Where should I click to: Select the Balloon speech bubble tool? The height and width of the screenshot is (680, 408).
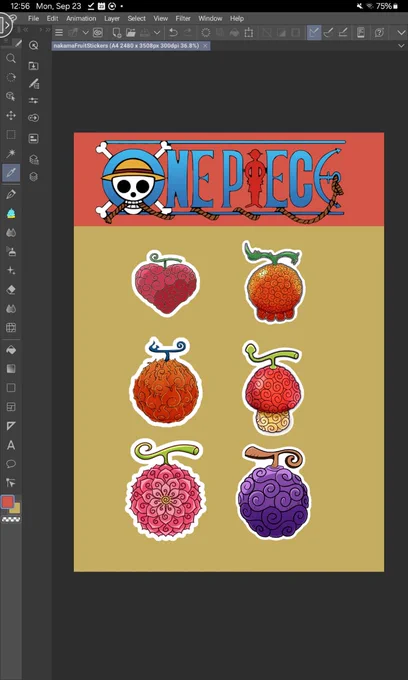11,464
